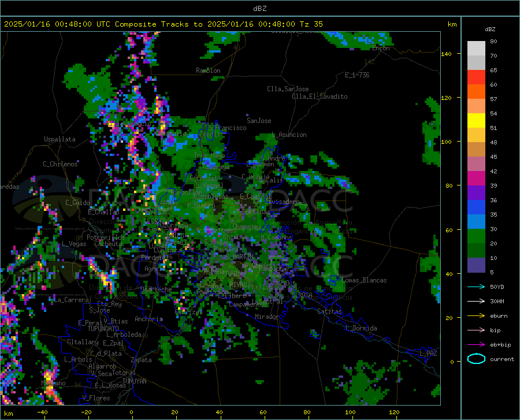Click the 'Campamentos' map label

click(248, 304)
